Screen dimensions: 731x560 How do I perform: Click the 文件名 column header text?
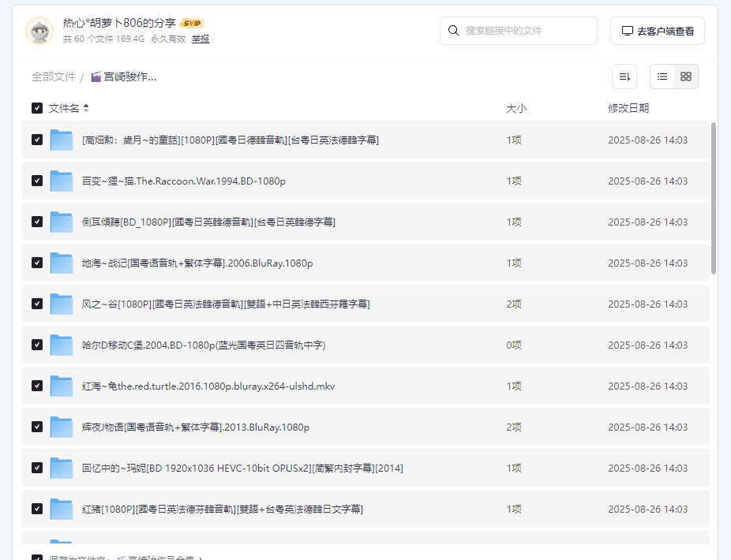(x=64, y=108)
